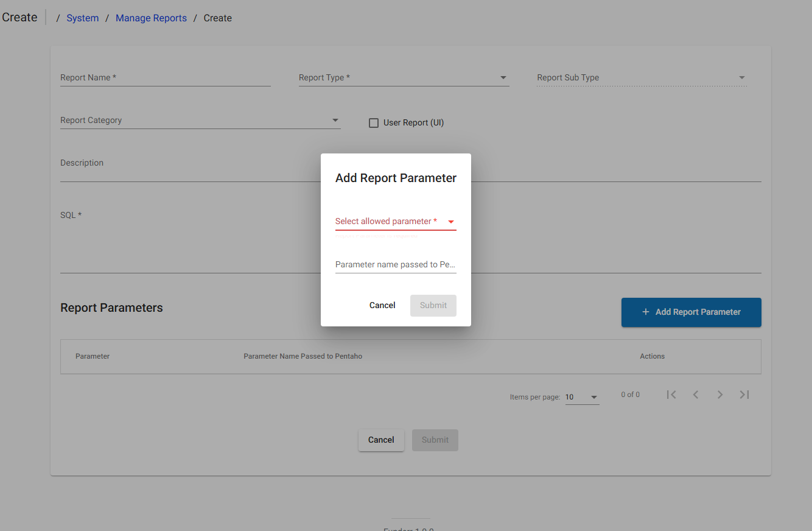Open the Report Sub Type dropdown
This screenshot has width=812, height=531.
coord(741,77)
